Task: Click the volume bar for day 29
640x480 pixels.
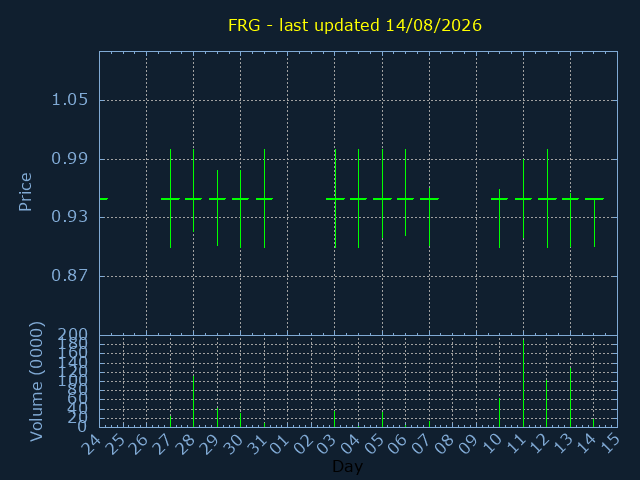Action: coord(218,417)
